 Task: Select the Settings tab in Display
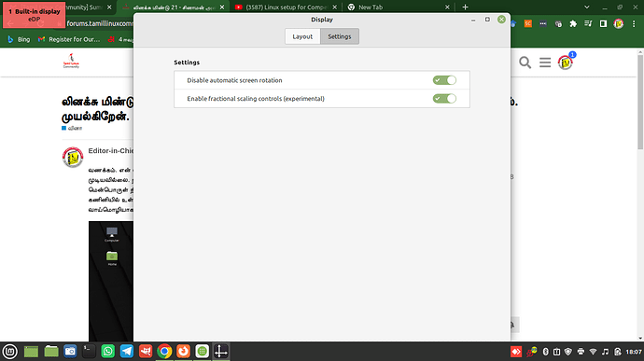click(340, 36)
